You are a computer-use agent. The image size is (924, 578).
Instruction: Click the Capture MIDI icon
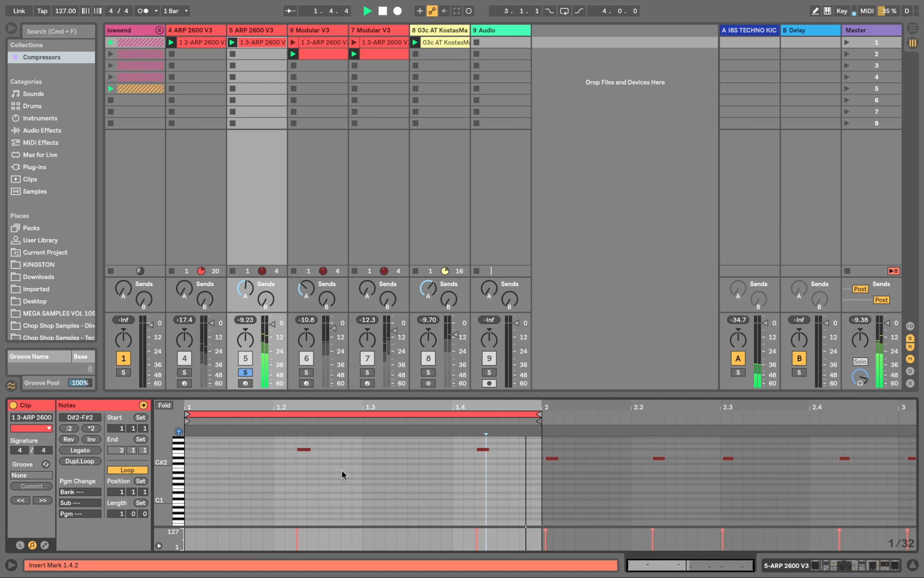point(456,11)
